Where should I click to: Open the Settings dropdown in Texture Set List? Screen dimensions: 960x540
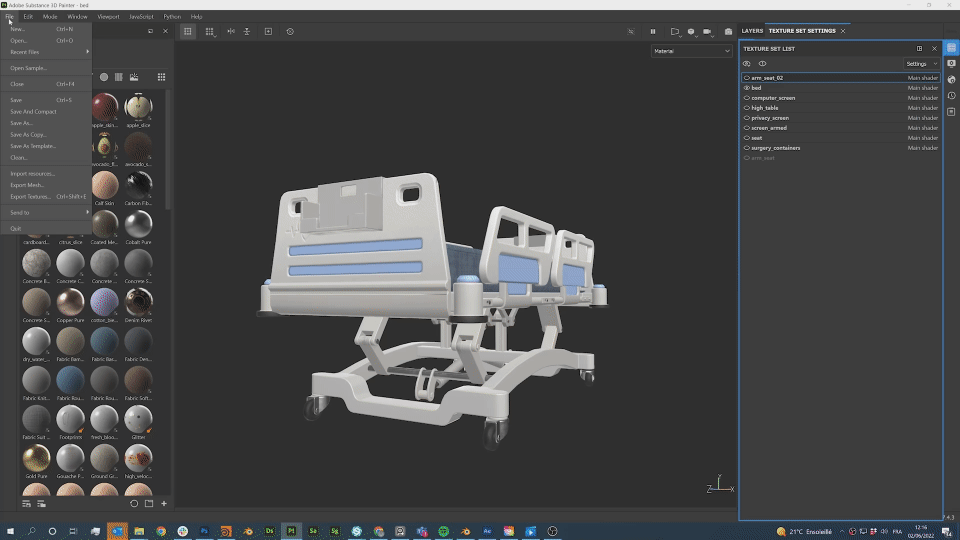click(x=921, y=63)
